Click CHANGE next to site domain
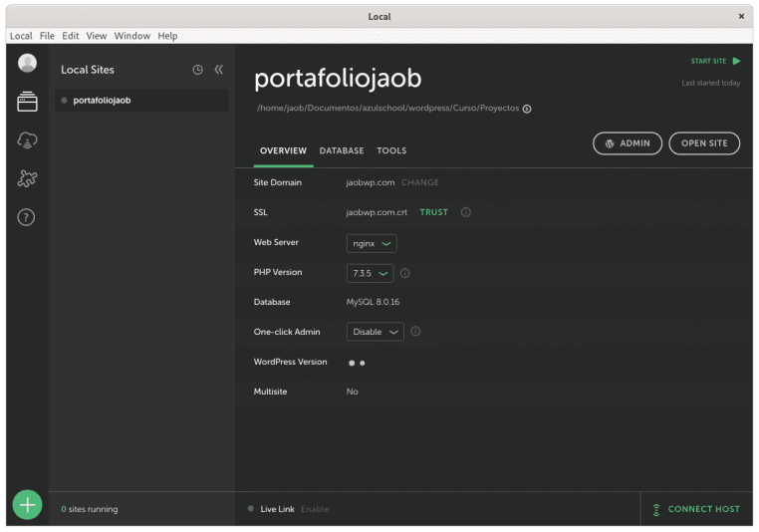The width and height of the screenshot is (759, 532). point(420,182)
